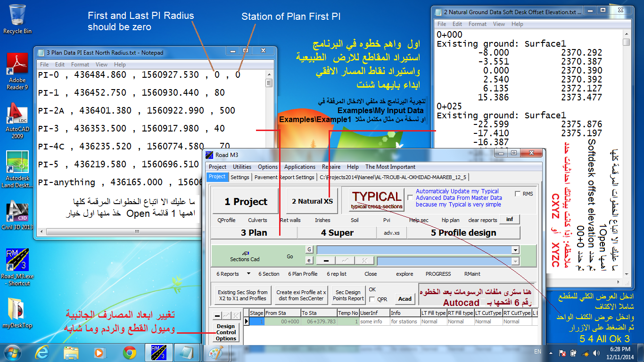This screenshot has width=644, height=362.
Task: Click the 5 Profile design button
Action: click(x=463, y=233)
